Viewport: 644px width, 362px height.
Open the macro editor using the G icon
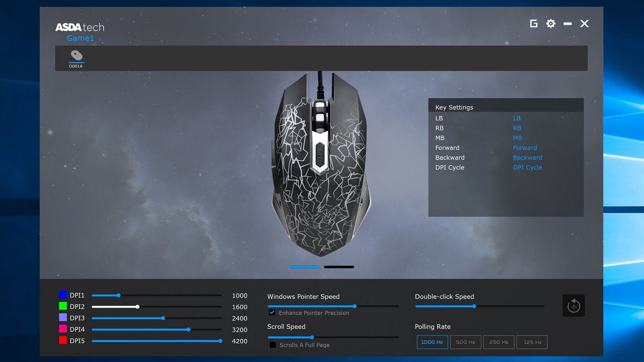click(534, 23)
